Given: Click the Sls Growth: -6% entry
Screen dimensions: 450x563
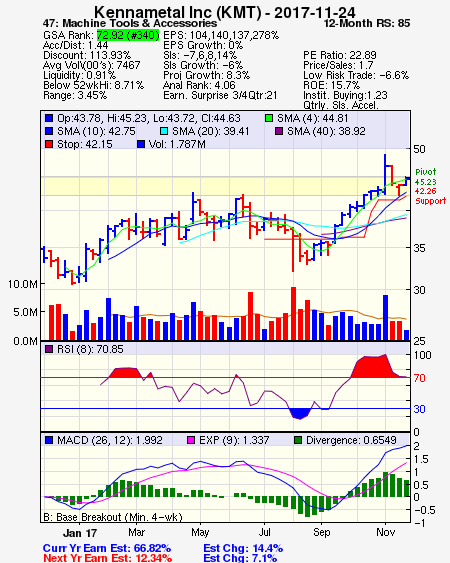Looking at the screenshot, I should pos(203,65).
